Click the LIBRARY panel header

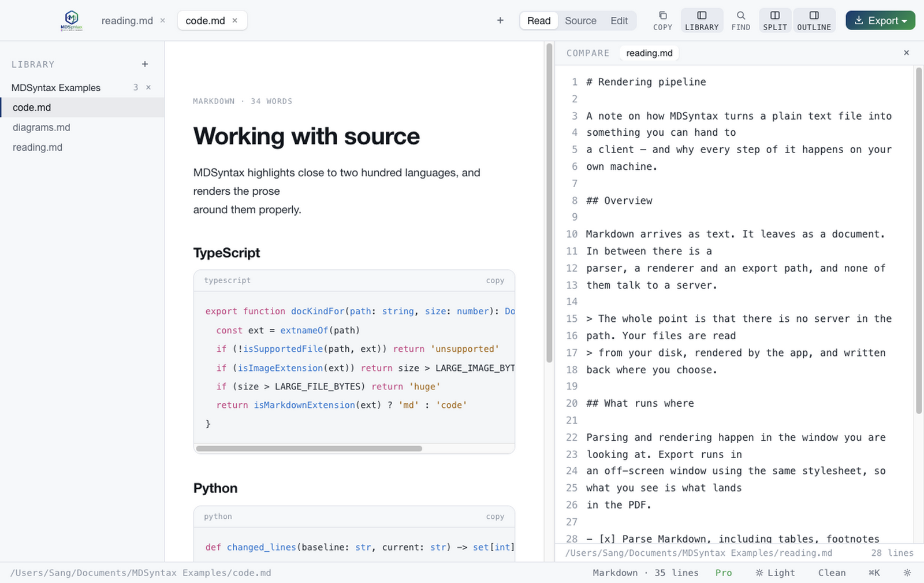click(33, 64)
